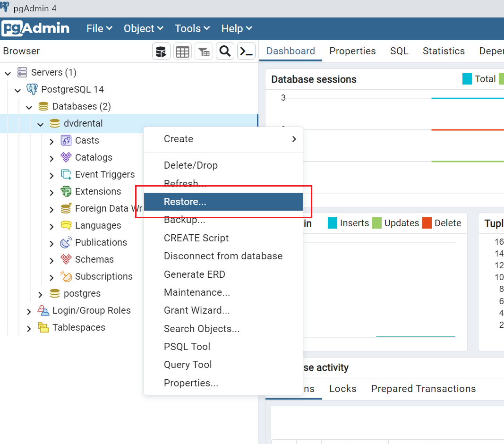Click the Catalogs node icon
Screen dimensions: 504x444
click(x=66, y=157)
